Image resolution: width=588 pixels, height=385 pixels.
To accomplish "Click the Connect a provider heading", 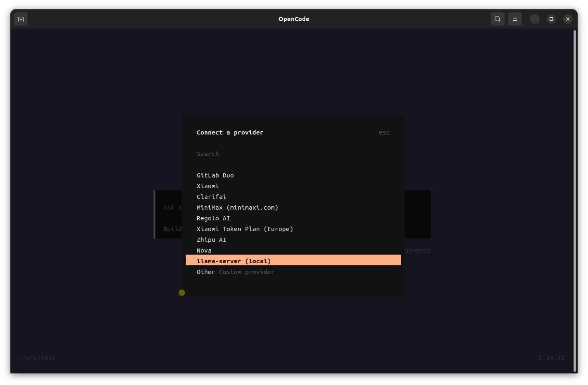I will [x=230, y=132].
